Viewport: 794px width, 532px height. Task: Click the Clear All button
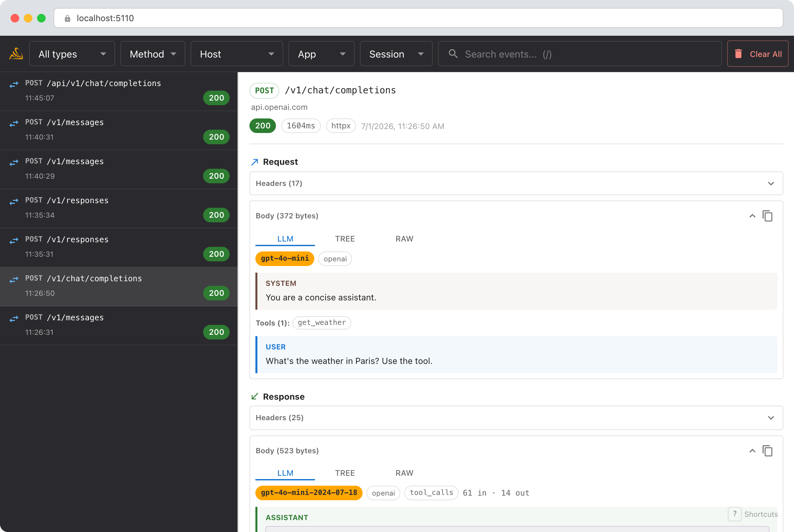click(757, 54)
